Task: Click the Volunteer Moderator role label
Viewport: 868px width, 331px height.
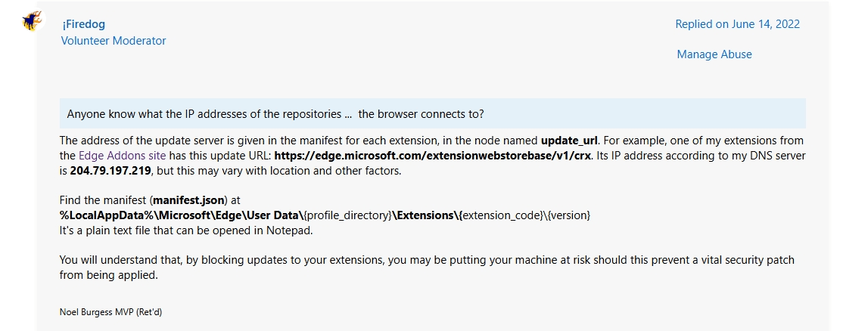Action: tap(114, 41)
